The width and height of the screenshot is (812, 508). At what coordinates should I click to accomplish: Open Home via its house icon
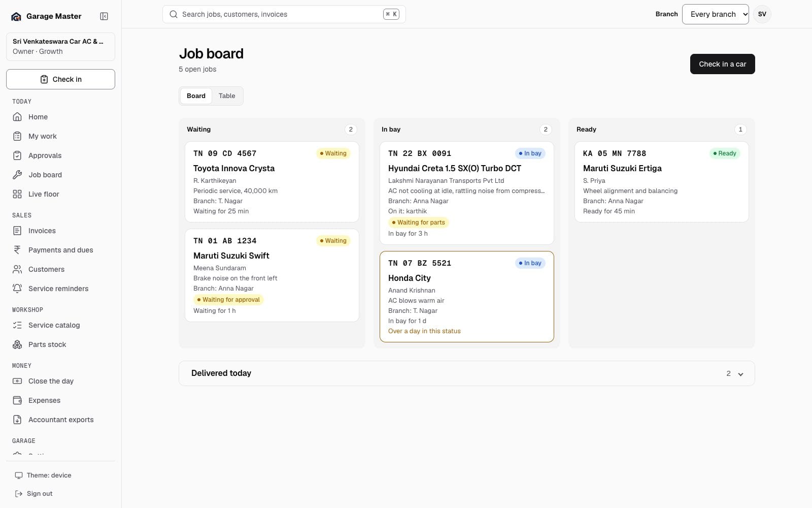point(17,117)
